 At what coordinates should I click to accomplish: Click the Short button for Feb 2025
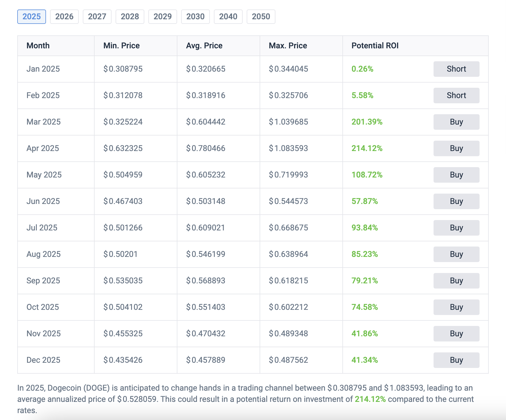coord(457,96)
